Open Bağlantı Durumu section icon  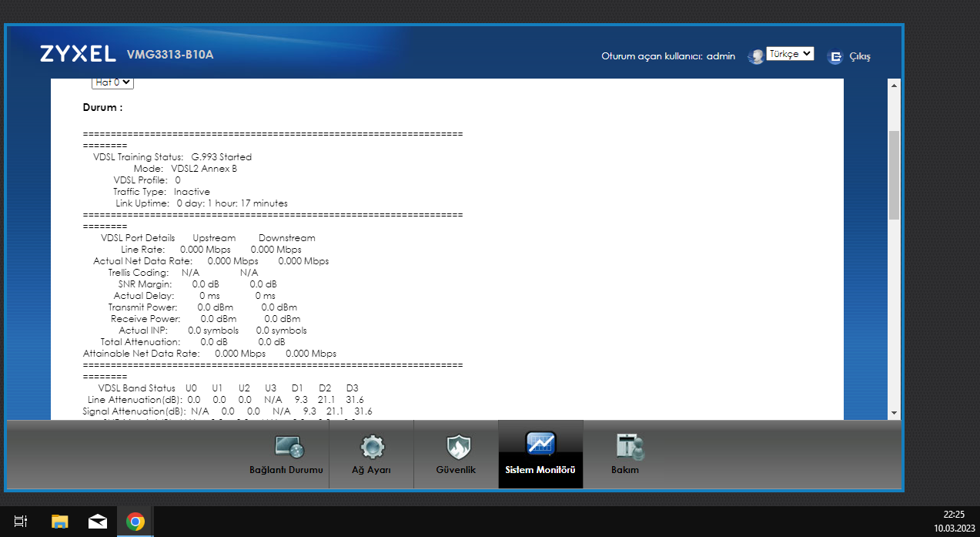click(289, 446)
